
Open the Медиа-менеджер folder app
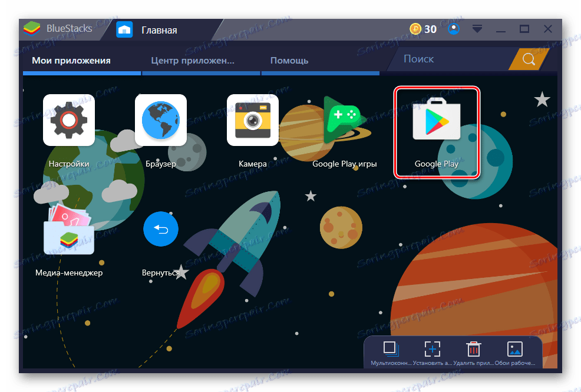[x=69, y=229]
